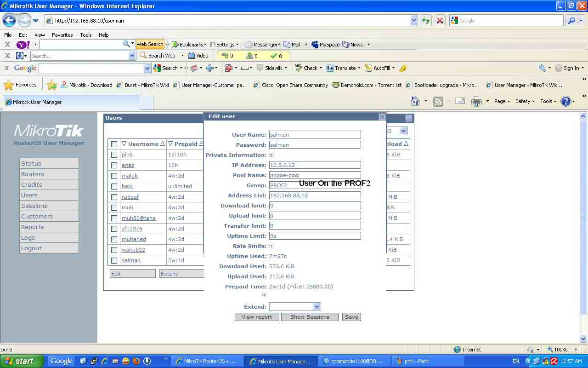Check the box for user belo
This screenshot has width=588, height=368.
coord(114,186)
